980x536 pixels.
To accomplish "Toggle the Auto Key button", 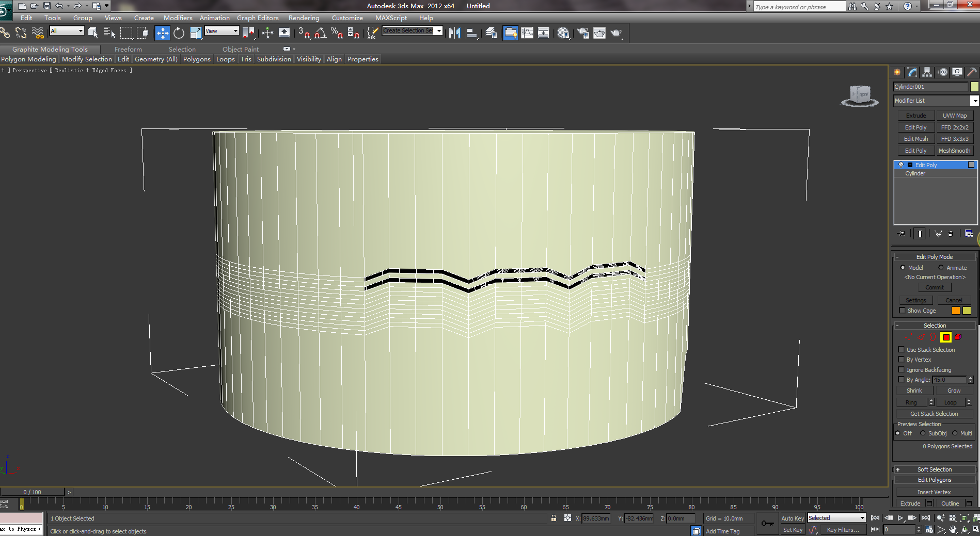I will tap(792, 518).
